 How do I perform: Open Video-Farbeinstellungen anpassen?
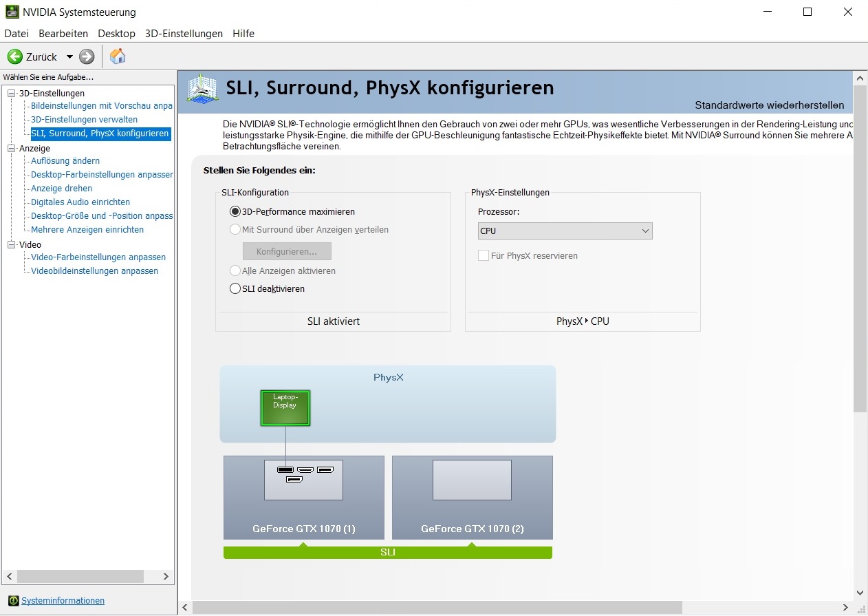coord(98,257)
